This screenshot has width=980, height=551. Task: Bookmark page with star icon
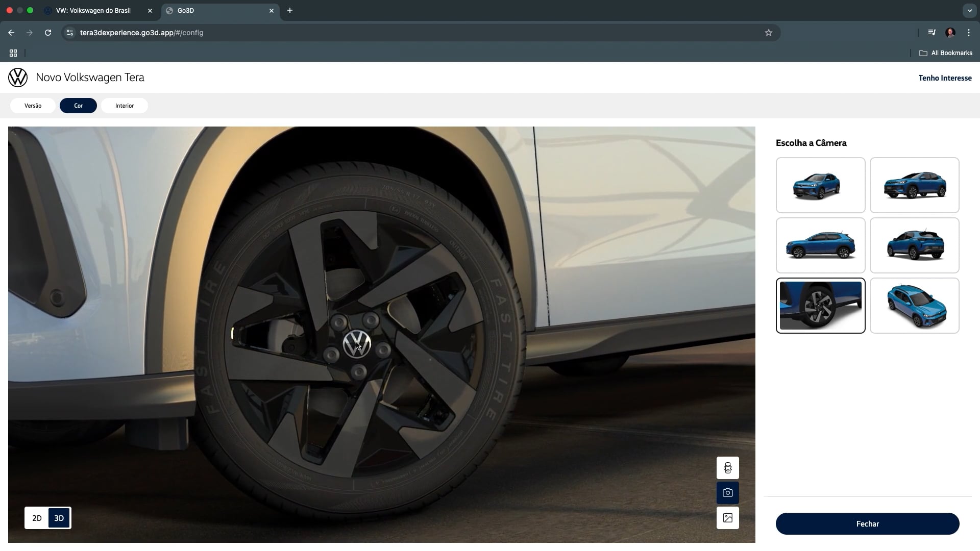pos(768,33)
